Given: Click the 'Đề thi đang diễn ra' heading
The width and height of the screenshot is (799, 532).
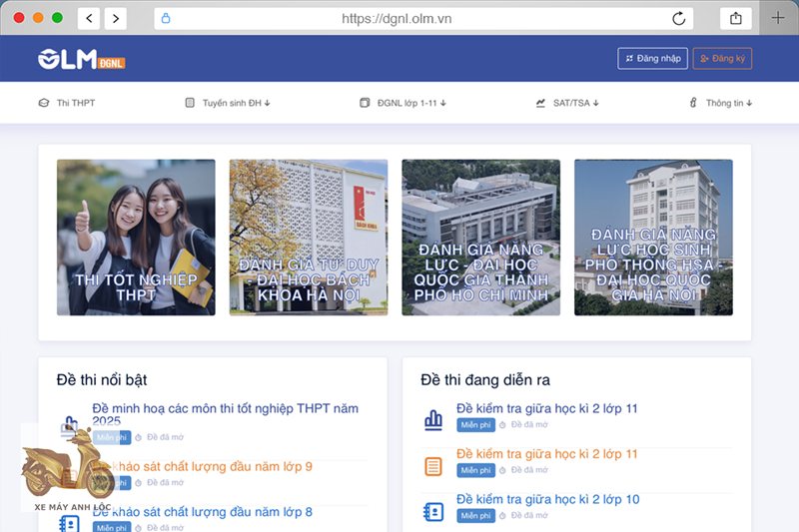Looking at the screenshot, I should point(485,379).
